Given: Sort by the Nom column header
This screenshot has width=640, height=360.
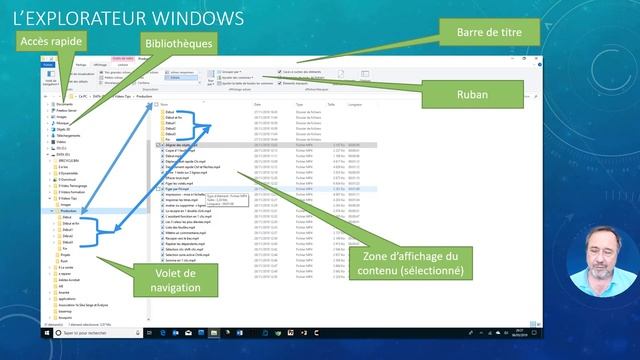Looking at the screenshot, I should coord(164,105).
